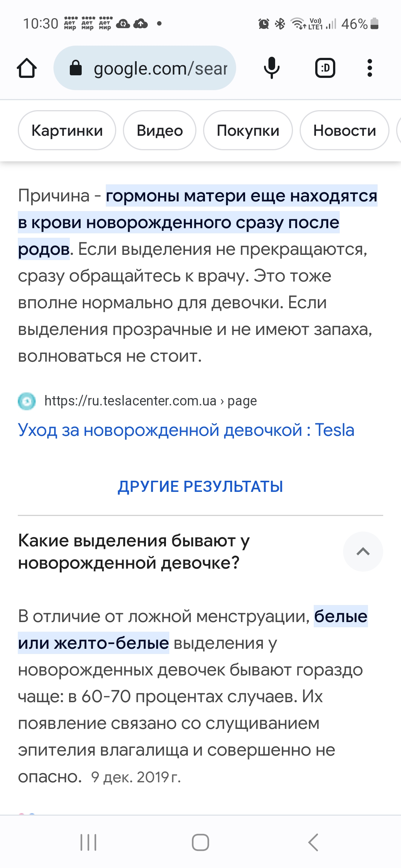Tap the battery percentage status indicator

[x=354, y=24]
